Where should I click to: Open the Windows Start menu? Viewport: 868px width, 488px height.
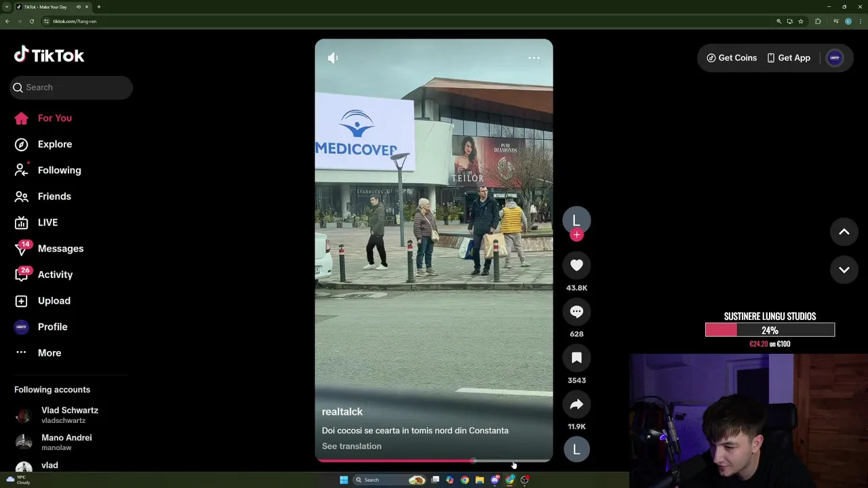tap(344, 480)
